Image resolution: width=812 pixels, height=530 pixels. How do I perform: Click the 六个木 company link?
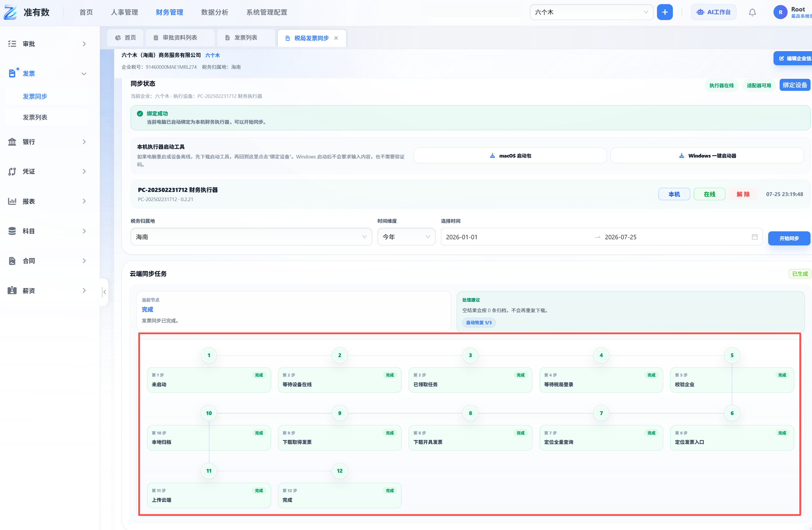pos(212,55)
